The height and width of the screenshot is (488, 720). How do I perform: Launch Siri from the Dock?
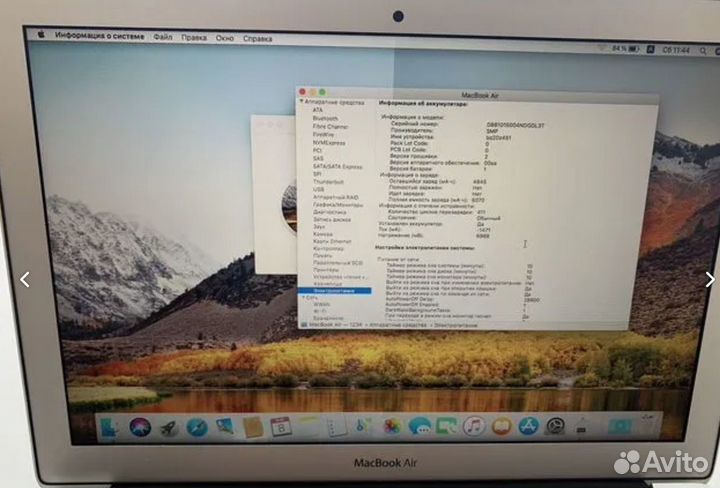point(140,427)
